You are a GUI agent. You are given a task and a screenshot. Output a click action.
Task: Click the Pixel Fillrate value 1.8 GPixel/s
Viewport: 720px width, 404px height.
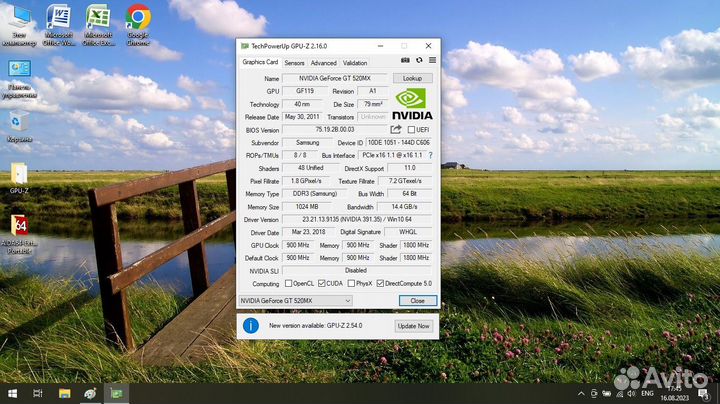(x=307, y=181)
